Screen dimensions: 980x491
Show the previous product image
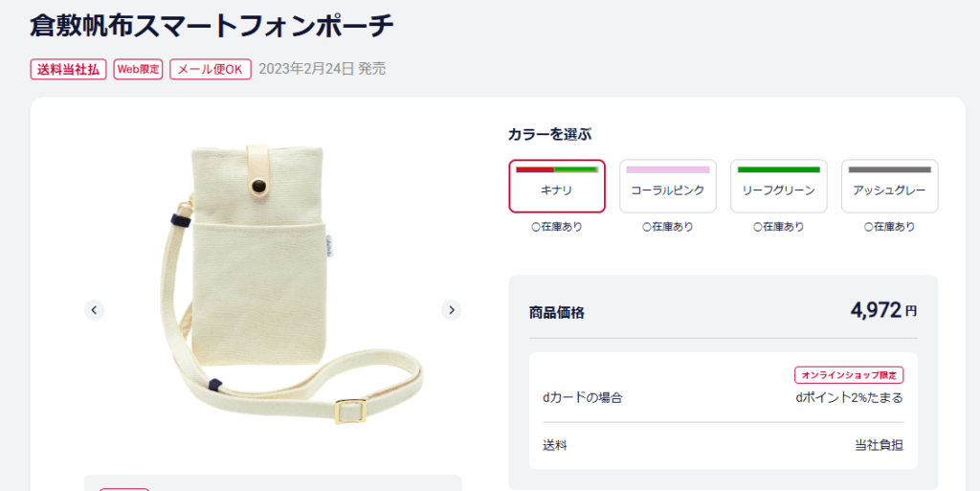pyautogui.click(x=94, y=310)
